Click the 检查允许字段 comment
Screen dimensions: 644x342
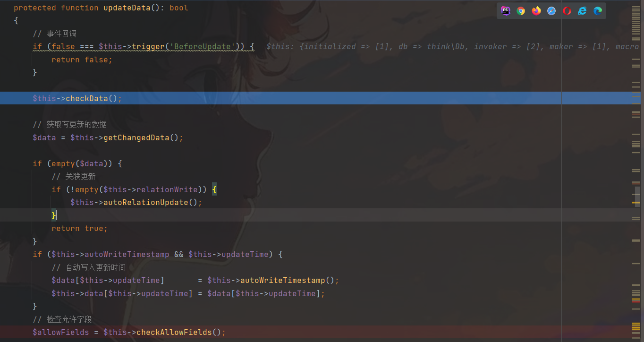(x=62, y=319)
